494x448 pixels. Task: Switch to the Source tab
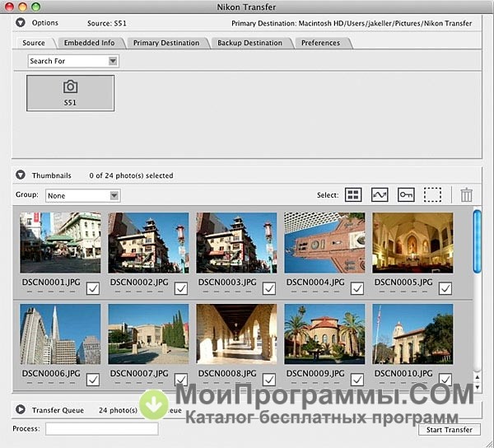[x=34, y=43]
